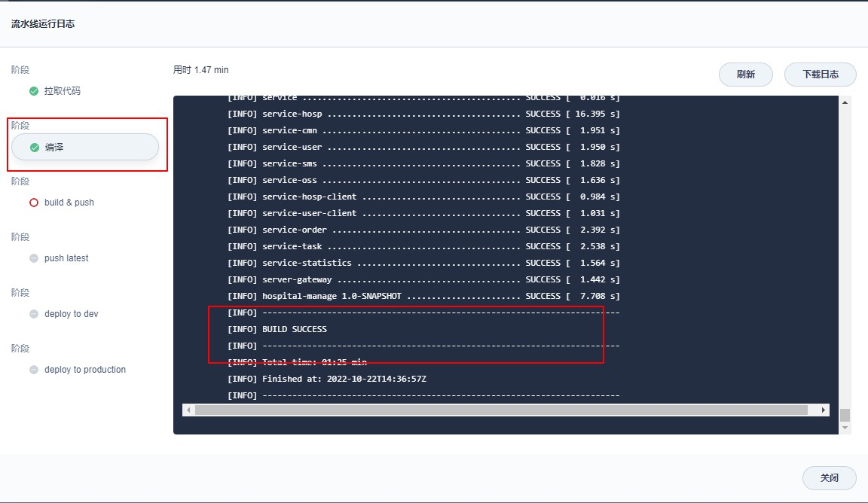Click grey status icon beside deploy to dev

pyautogui.click(x=34, y=314)
